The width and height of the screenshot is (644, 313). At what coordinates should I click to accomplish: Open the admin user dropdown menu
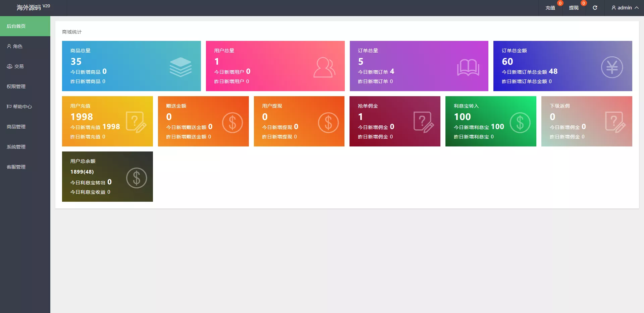(625, 8)
